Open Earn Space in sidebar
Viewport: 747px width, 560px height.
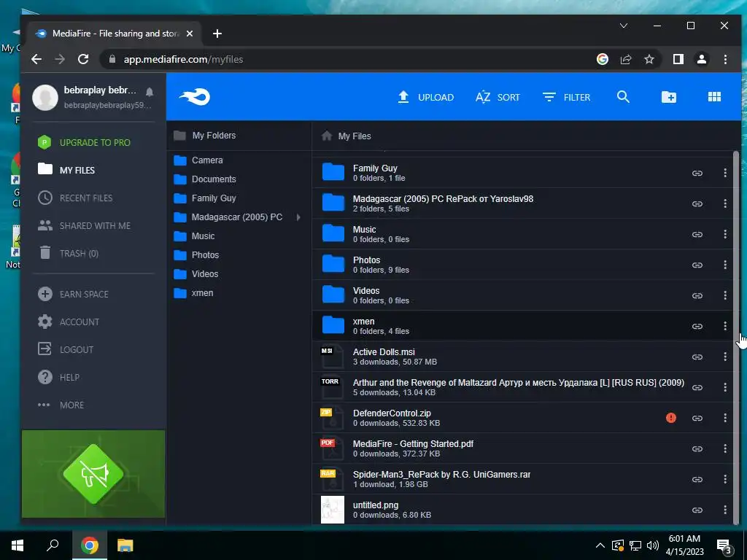[x=74, y=294]
